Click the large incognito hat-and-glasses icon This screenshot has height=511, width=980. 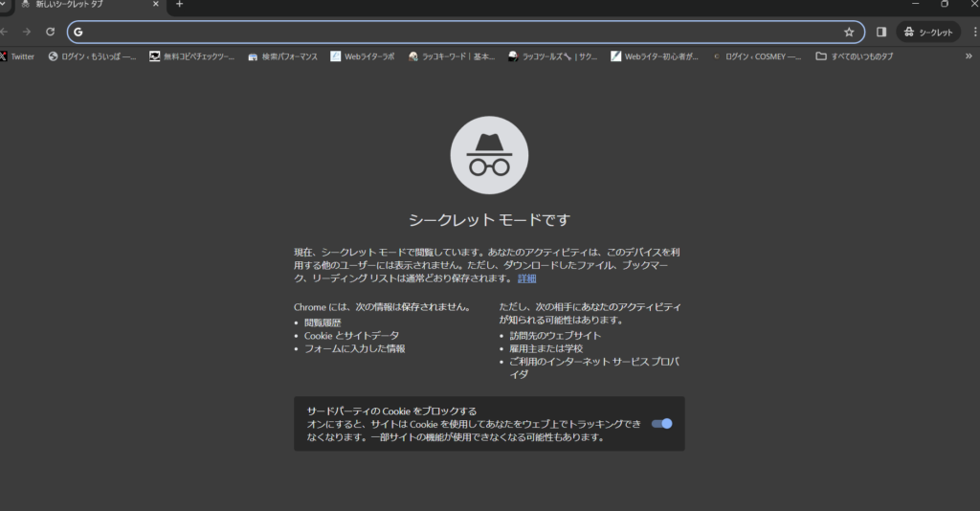(x=489, y=155)
